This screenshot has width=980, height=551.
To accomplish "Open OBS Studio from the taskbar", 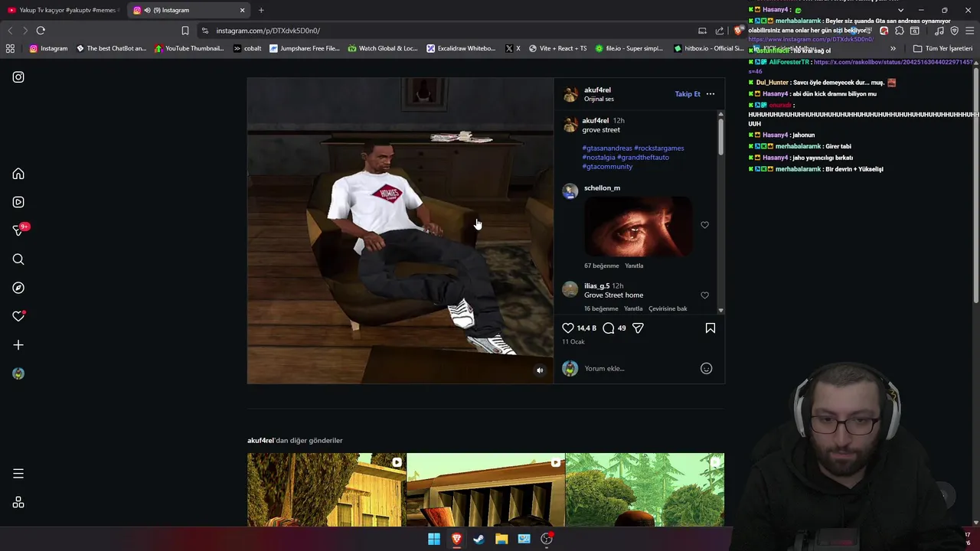I will 547,539.
